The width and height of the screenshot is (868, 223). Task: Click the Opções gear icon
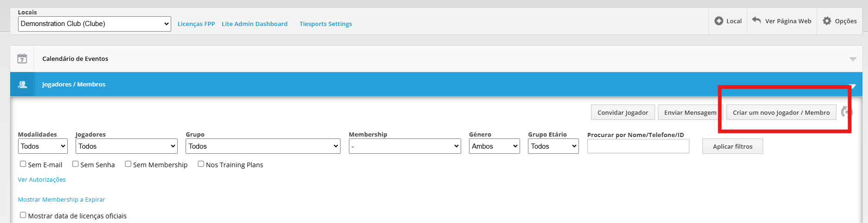827,21
